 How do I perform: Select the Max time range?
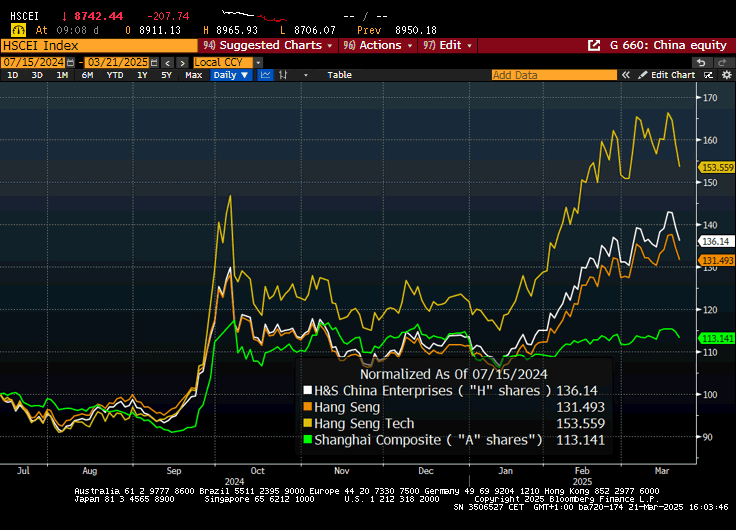point(193,75)
